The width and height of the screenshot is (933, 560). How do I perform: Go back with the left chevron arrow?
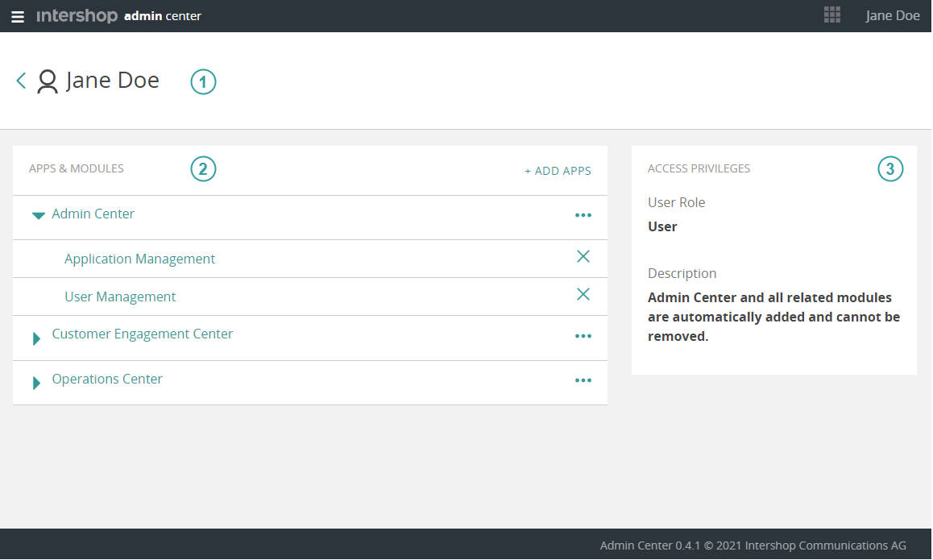(22, 81)
